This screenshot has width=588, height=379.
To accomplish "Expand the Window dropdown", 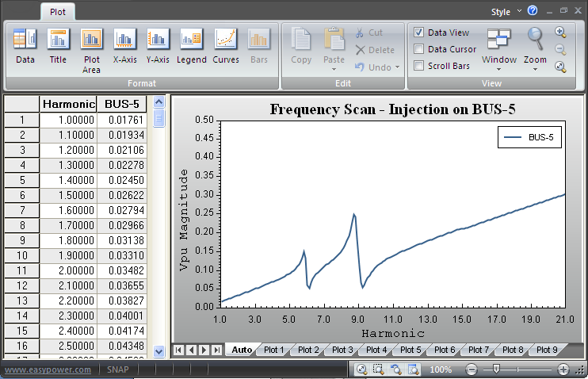I will click(499, 48).
